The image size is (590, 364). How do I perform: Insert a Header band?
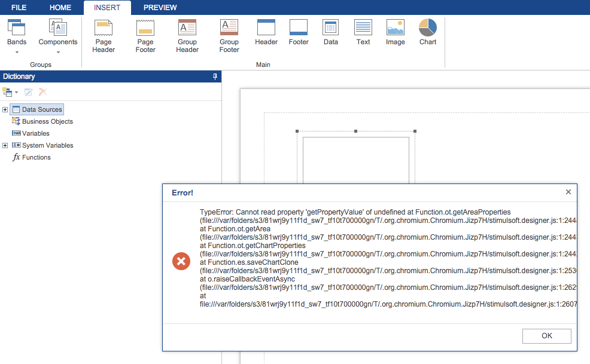(x=266, y=33)
